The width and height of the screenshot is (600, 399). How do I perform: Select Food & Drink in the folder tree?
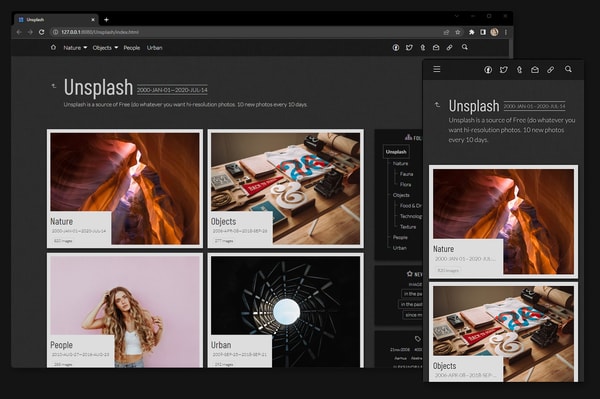click(411, 206)
